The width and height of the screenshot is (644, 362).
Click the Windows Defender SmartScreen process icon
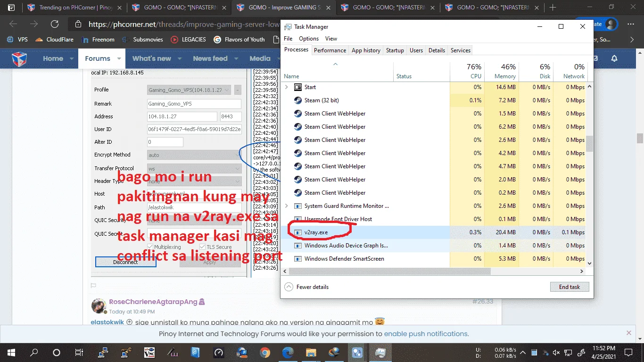[x=298, y=259]
